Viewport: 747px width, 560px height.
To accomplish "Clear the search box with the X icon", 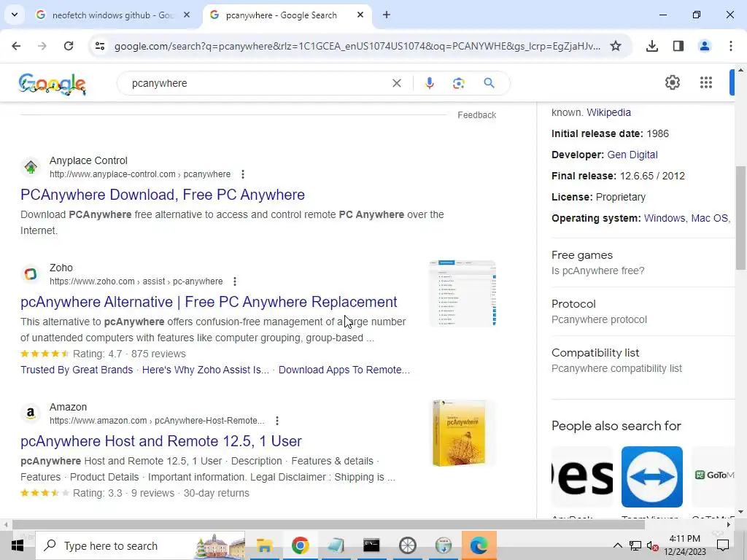I will 396,83.
